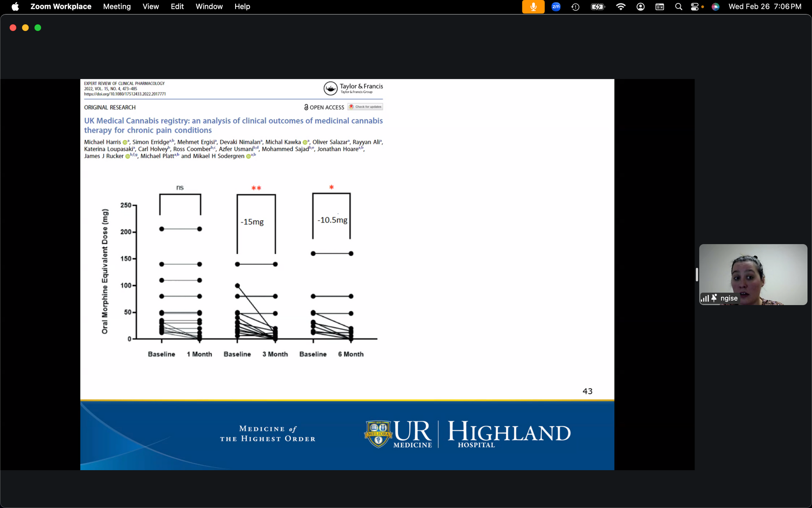
Task: Open Spotlight search magnifier
Action: coord(678,7)
